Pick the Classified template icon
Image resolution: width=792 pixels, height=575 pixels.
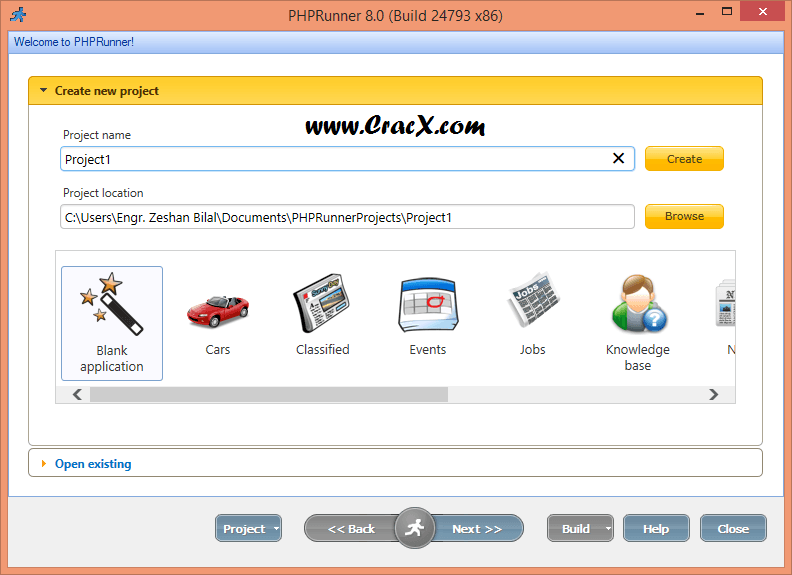pos(322,303)
